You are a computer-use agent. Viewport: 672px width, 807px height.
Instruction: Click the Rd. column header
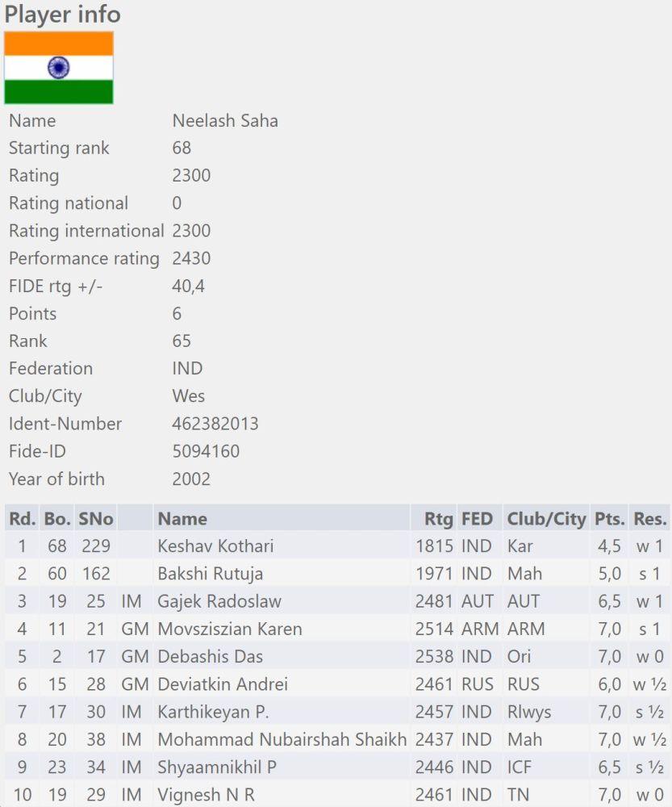click(x=23, y=519)
